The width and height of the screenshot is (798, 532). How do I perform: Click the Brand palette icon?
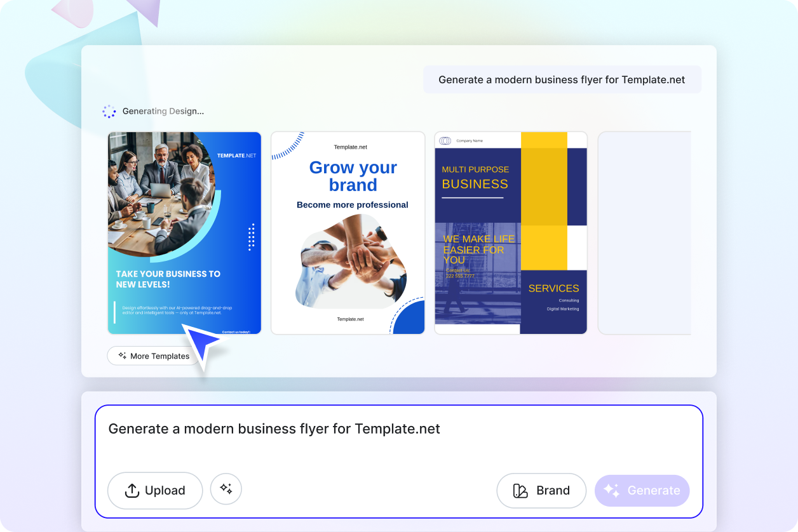point(520,491)
